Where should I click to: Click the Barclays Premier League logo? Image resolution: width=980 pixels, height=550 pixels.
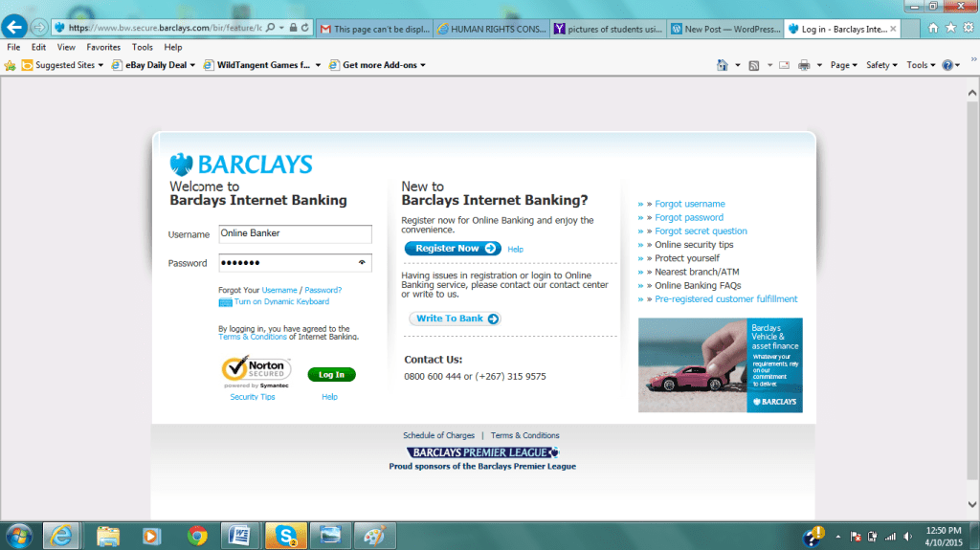482,452
